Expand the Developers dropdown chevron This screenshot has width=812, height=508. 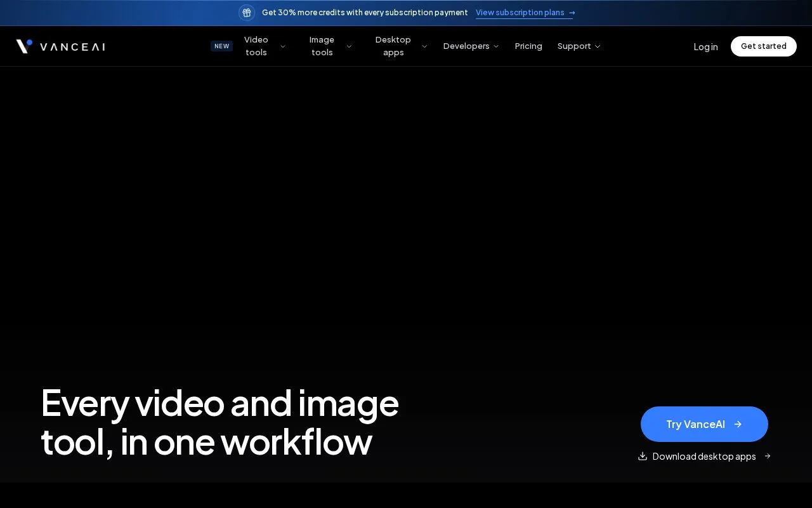coord(496,46)
